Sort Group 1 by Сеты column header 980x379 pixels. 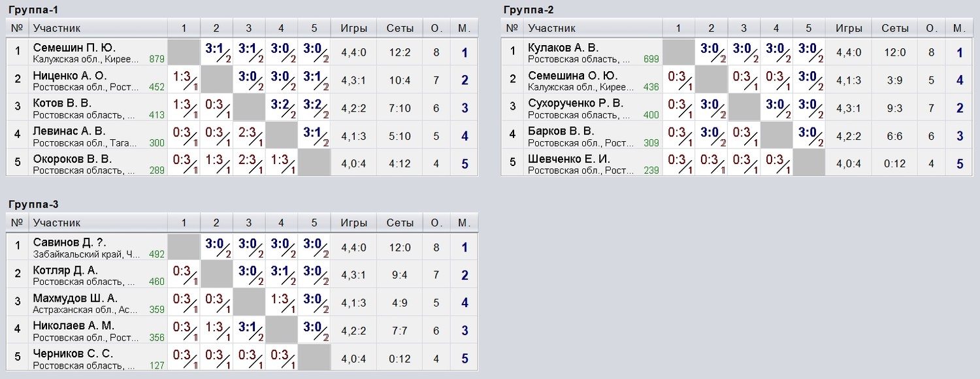[400, 28]
